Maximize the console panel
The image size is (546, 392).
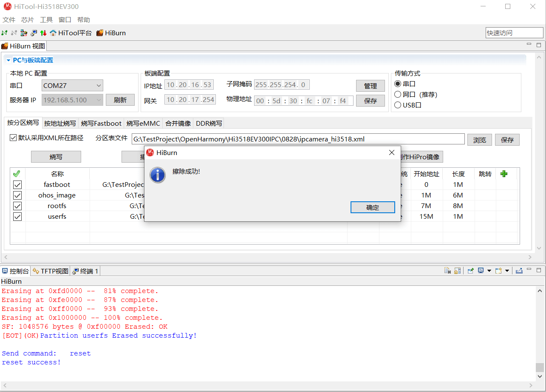pyautogui.click(x=539, y=270)
